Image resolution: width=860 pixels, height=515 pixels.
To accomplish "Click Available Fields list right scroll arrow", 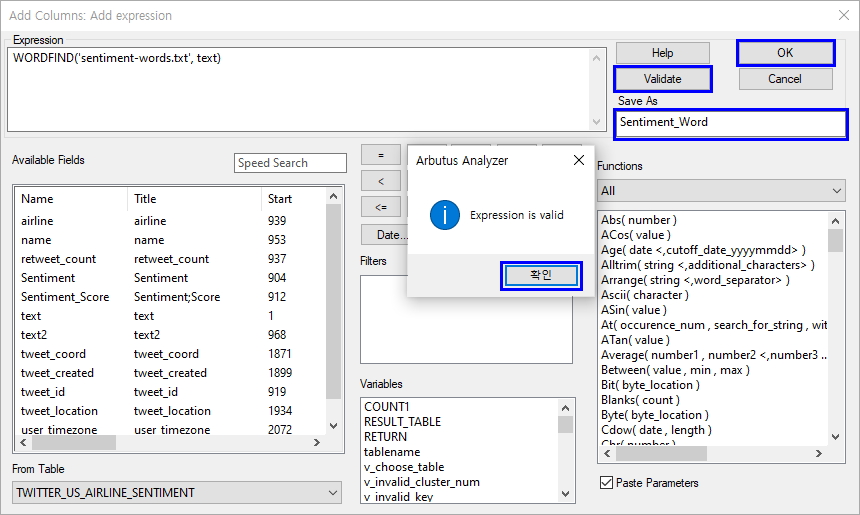I will click(x=316, y=443).
